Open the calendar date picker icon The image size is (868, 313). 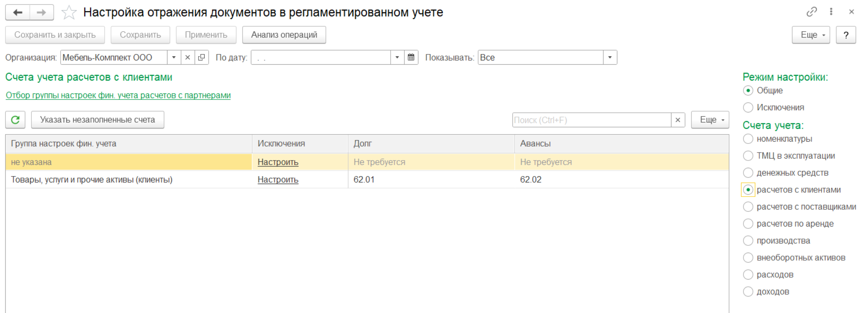tap(411, 57)
